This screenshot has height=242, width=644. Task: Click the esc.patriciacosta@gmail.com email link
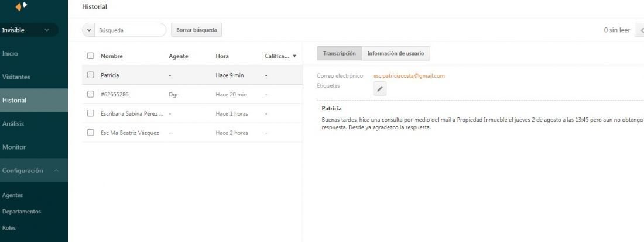409,76
